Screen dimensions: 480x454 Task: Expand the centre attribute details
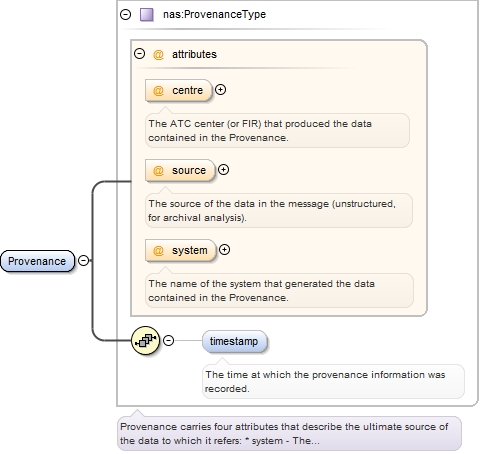[x=220, y=90]
